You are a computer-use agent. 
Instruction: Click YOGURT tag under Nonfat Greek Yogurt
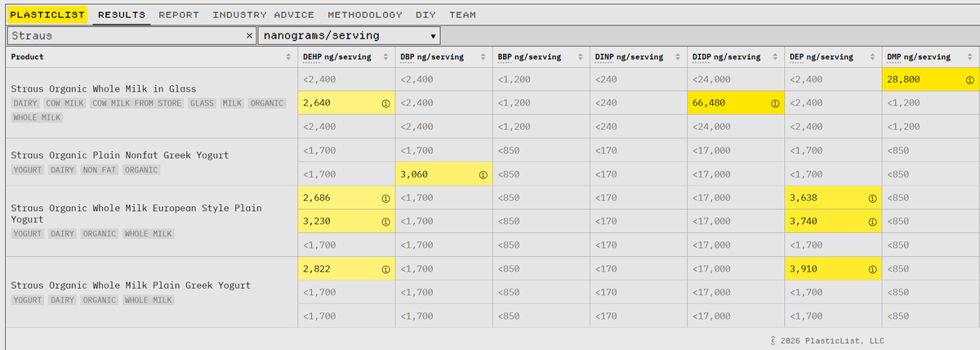click(26, 170)
